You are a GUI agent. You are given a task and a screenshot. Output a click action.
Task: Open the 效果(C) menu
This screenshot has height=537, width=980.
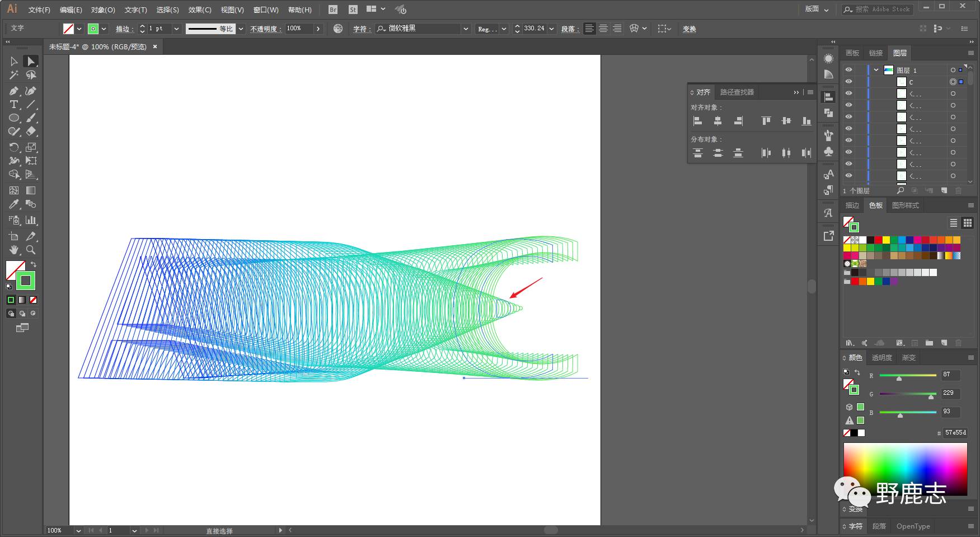coord(200,10)
